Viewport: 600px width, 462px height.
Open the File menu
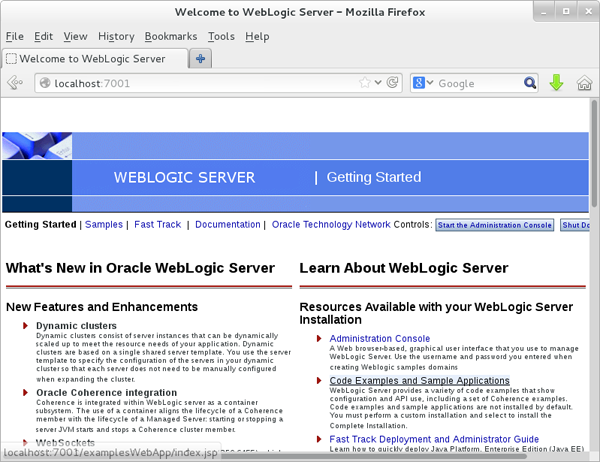[x=15, y=36]
